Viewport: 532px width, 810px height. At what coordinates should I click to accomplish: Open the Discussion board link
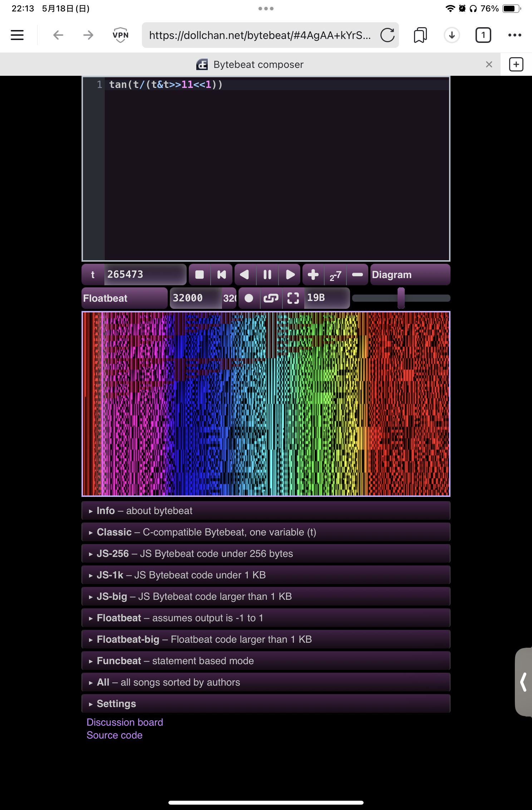[125, 722]
